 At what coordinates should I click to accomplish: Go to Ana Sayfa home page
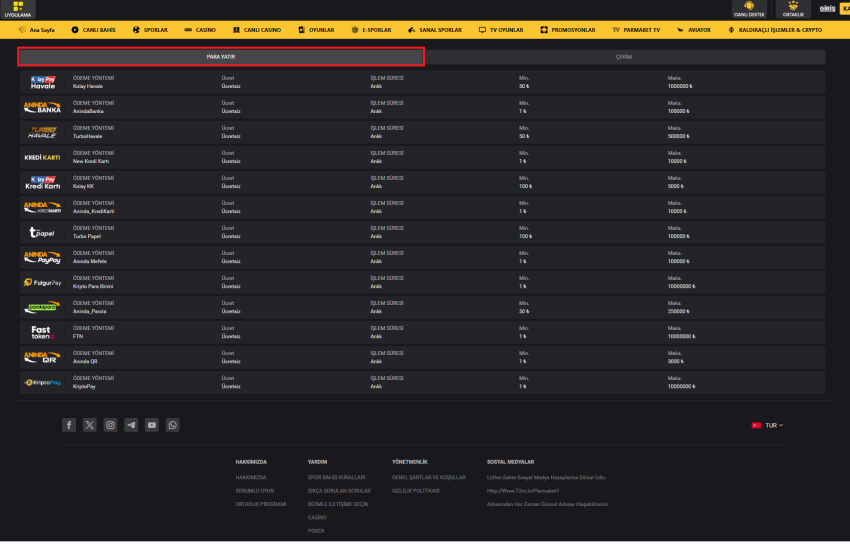pos(37,30)
